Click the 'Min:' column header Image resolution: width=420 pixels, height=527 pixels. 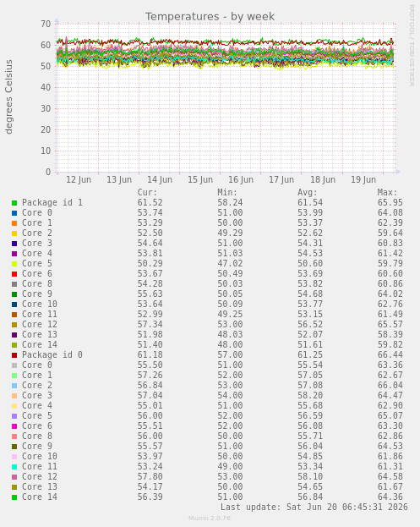[227, 193]
